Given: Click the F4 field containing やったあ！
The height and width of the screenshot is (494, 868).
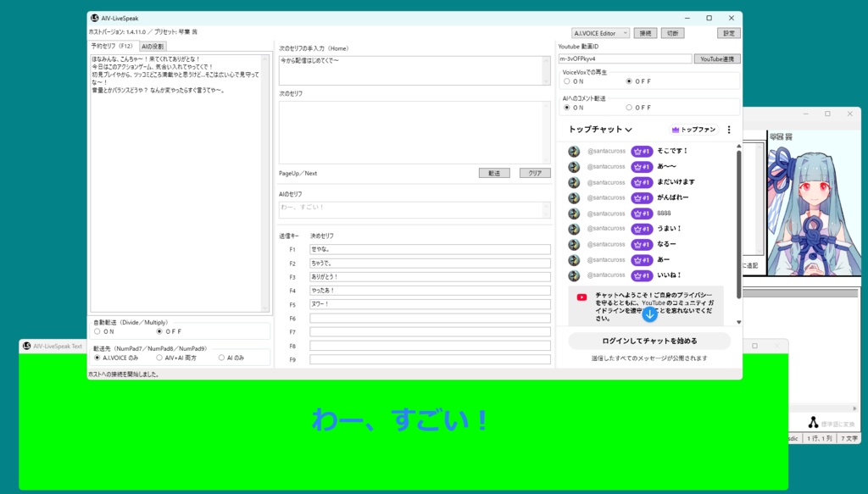Looking at the screenshot, I should [x=430, y=291].
